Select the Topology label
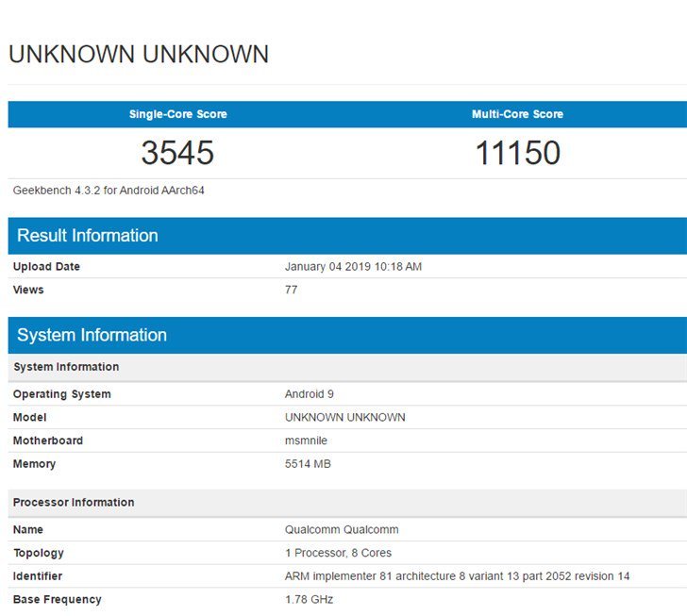 tap(39, 553)
